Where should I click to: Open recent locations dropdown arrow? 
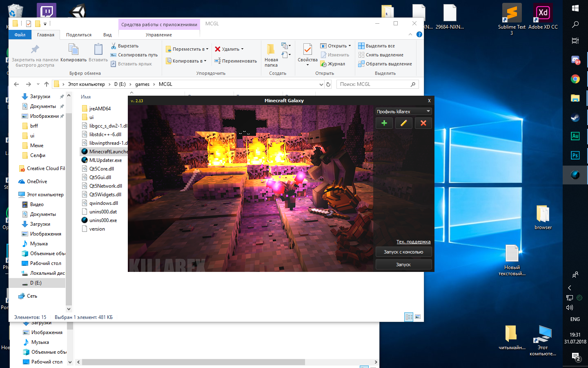click(38, 84)
